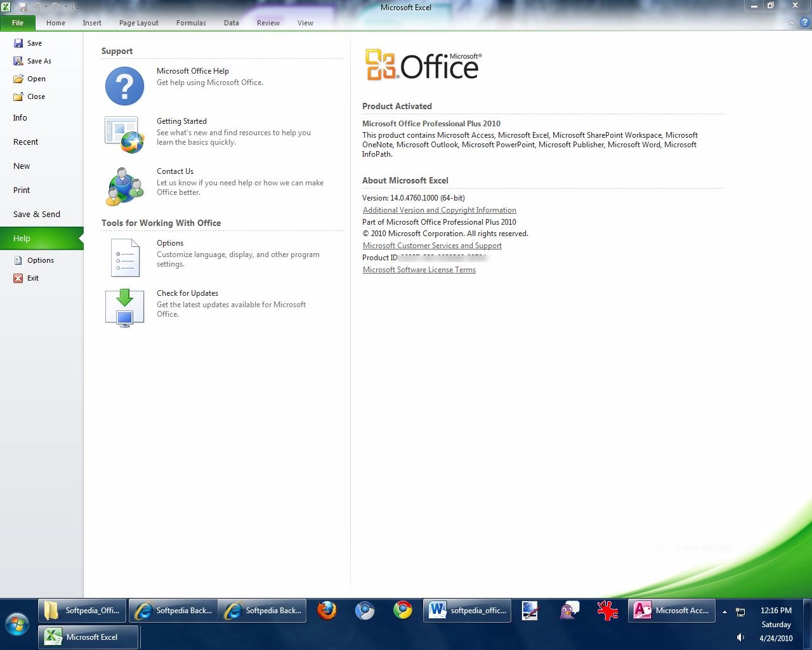This screenshot has width=812, height=650.
Task: Click the Product Activated heading
Action: [x=397, y=106]
